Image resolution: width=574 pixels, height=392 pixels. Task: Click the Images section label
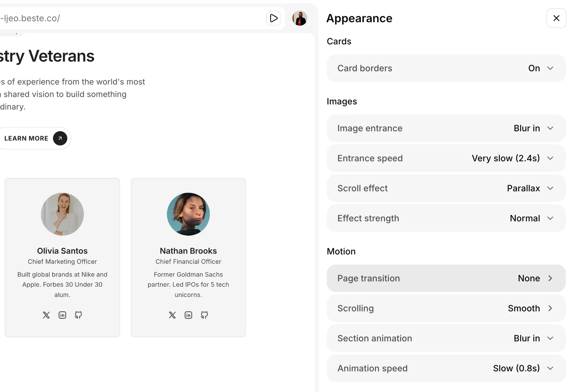coord(342,101)
